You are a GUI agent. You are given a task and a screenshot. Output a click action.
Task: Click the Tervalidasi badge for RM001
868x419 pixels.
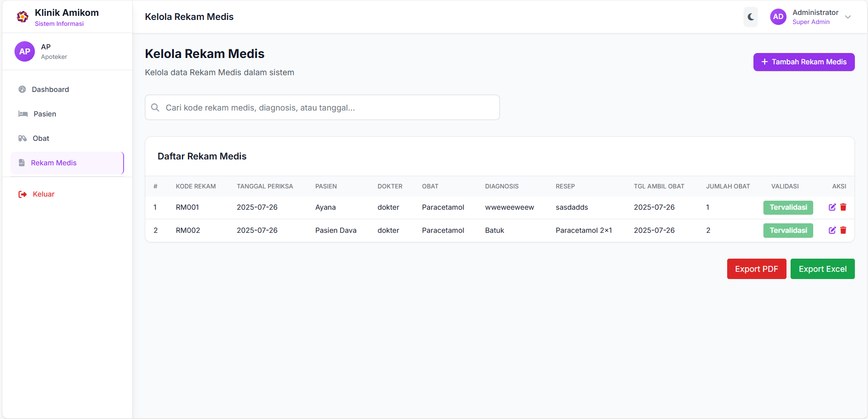tap(788, 207)
